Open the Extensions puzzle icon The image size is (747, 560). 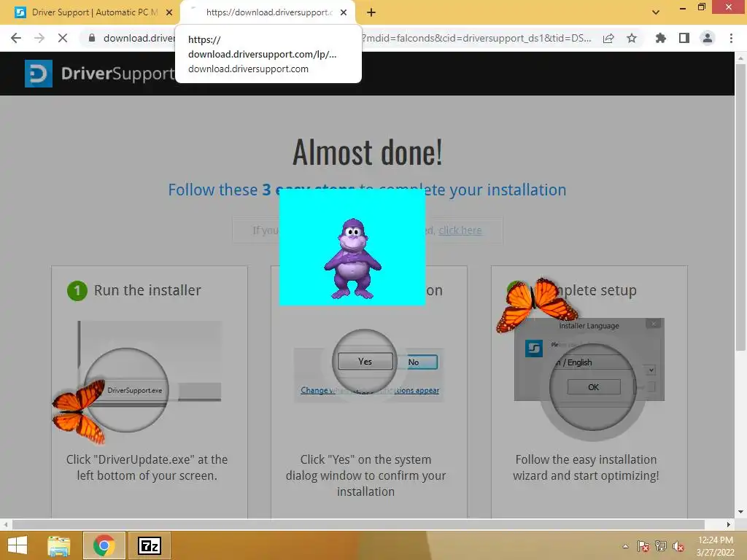tap(661, 38)
